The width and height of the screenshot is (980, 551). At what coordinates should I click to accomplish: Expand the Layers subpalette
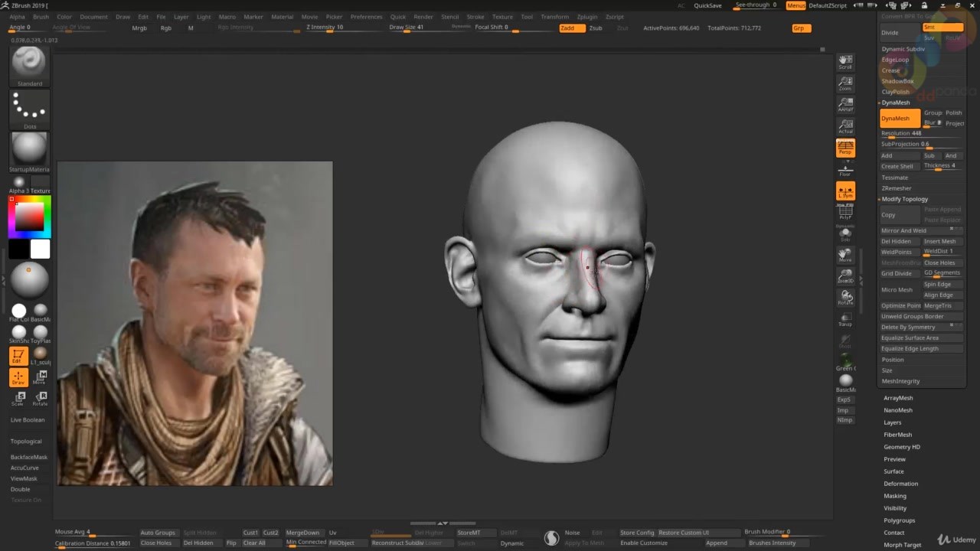pyautogui.click(x=893, y=422)
